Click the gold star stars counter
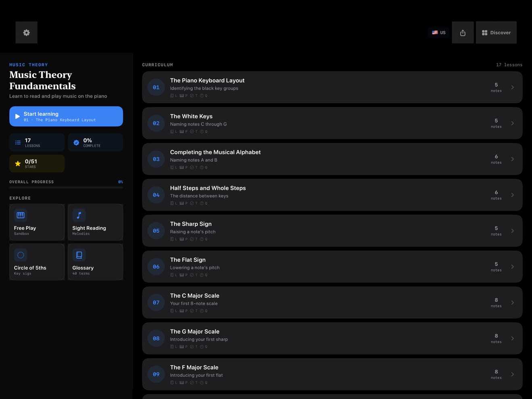This screenshot has width=532, height=399. pos(18,163)
